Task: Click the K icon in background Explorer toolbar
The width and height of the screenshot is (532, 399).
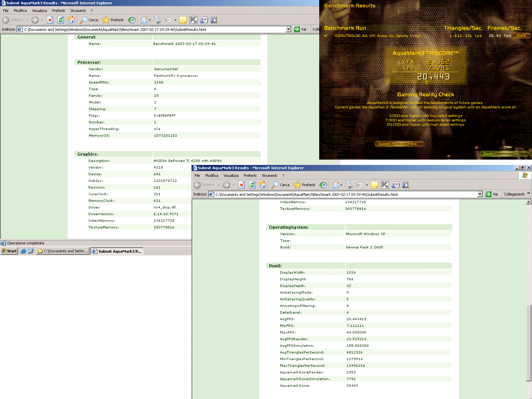Action: [194, 20]
